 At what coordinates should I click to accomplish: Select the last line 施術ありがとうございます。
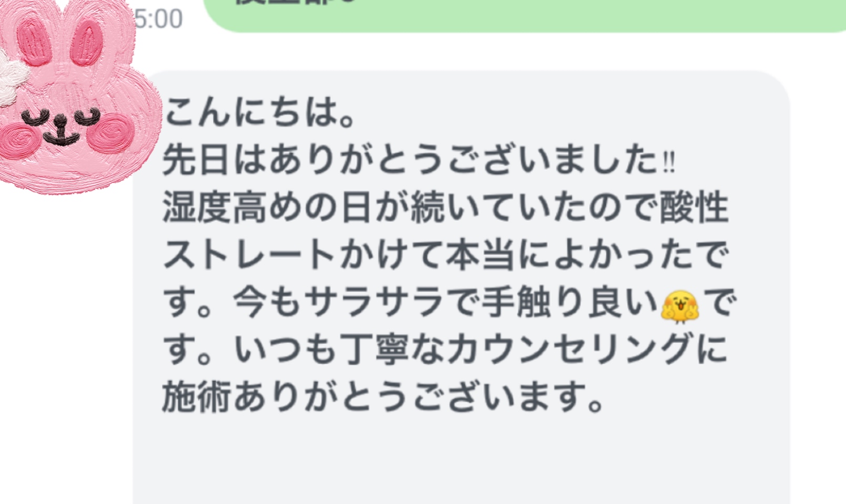point(384,397)
